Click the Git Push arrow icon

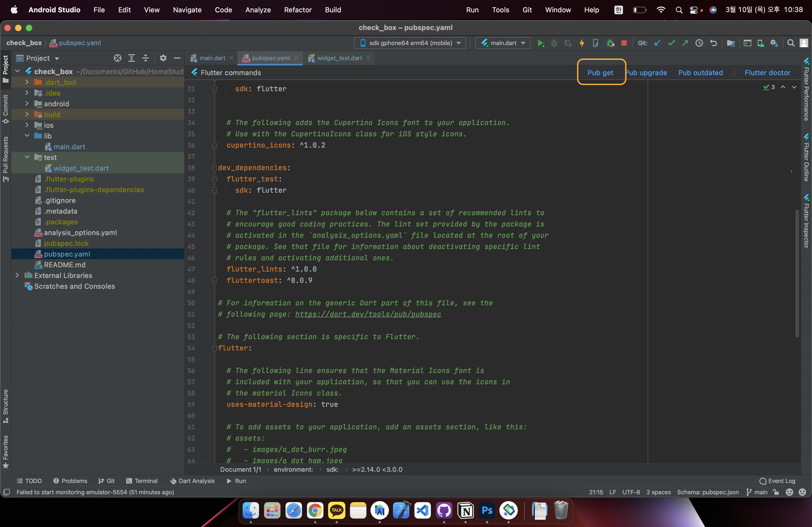click(685, 43)
